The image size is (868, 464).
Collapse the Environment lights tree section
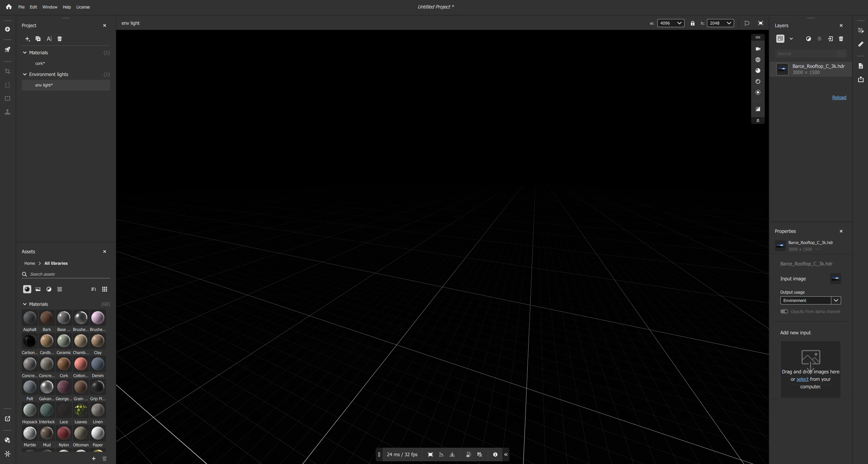25,74
